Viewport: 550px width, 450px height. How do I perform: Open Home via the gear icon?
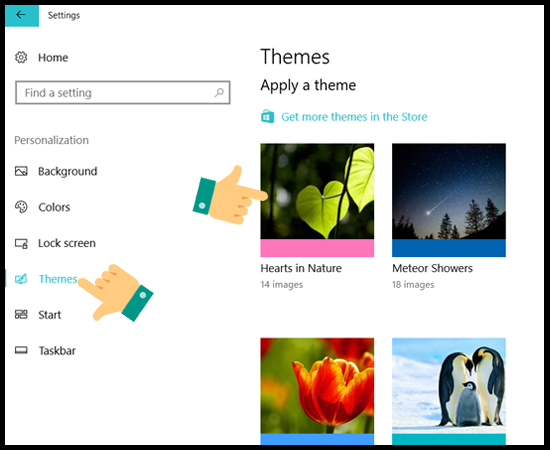(x=21, y=58)
